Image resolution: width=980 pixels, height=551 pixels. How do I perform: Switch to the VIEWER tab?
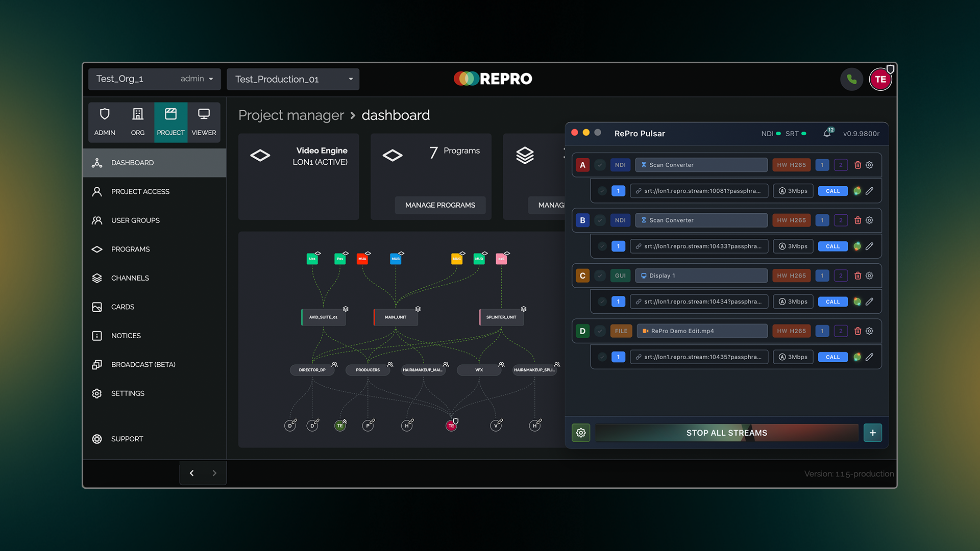pos(204,122)
